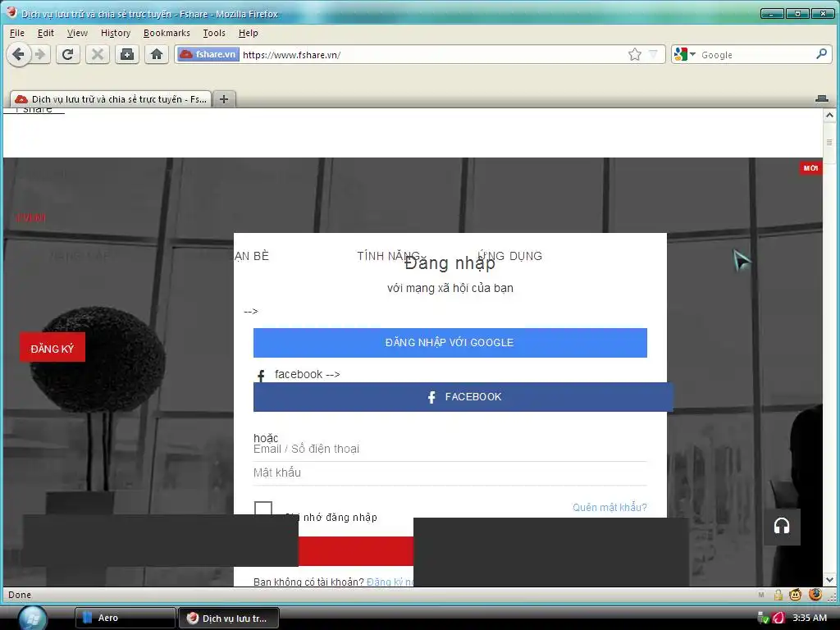Viewport: 840px width, 630px height.
Task: Click the scrollbar up arrow
Action: click(829, 115)
